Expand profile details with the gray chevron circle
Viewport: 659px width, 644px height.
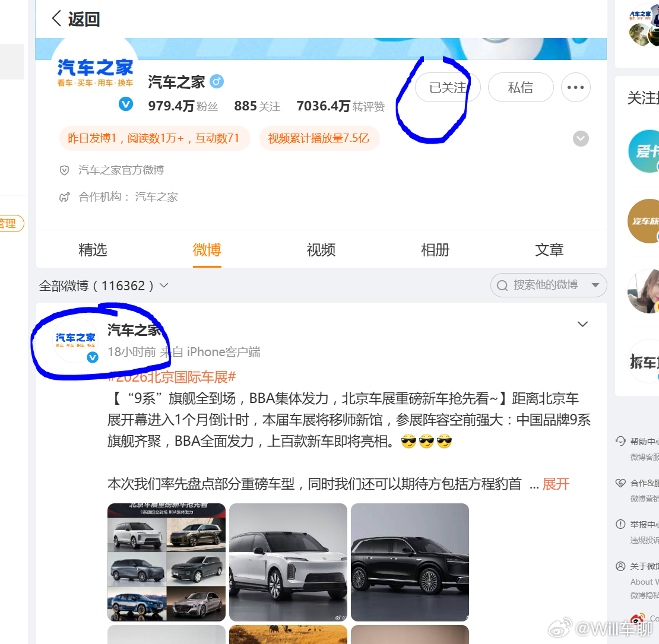pos(581,139)
